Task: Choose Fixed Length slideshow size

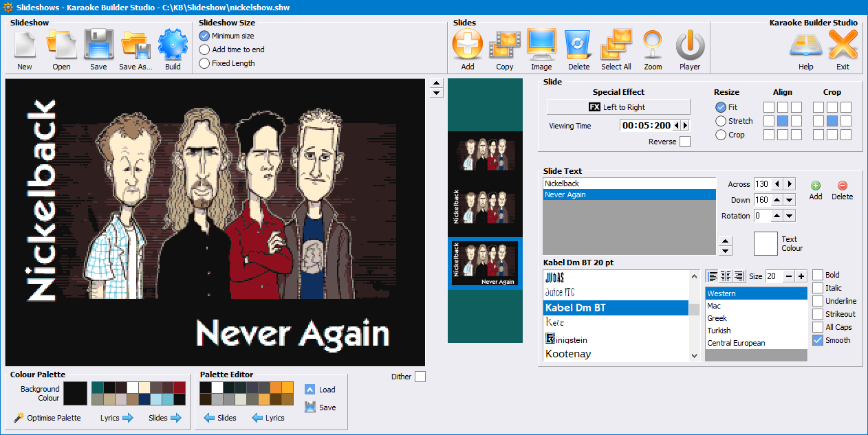Action: [x=204, y=63]
